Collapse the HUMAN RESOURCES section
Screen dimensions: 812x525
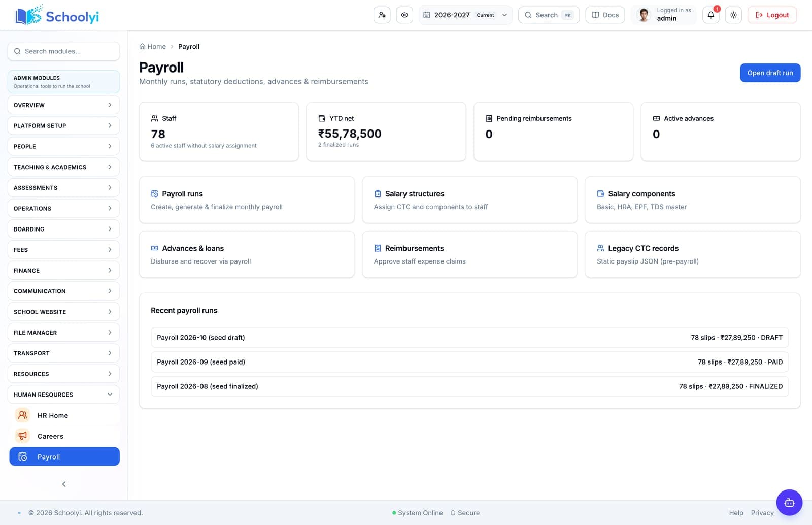coord(63,395)
